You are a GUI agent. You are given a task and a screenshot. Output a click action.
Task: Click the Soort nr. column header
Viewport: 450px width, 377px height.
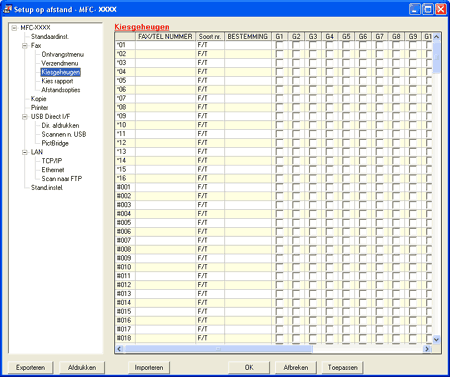(x=210, y=37)
